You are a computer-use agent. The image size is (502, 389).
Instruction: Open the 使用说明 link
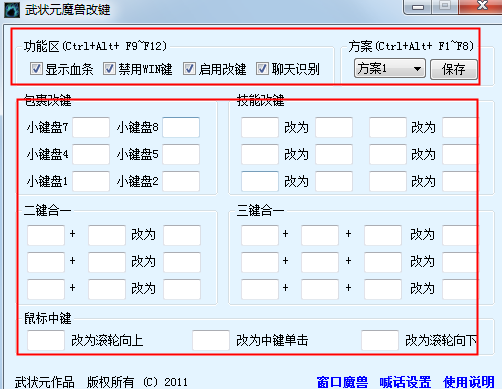468,382
